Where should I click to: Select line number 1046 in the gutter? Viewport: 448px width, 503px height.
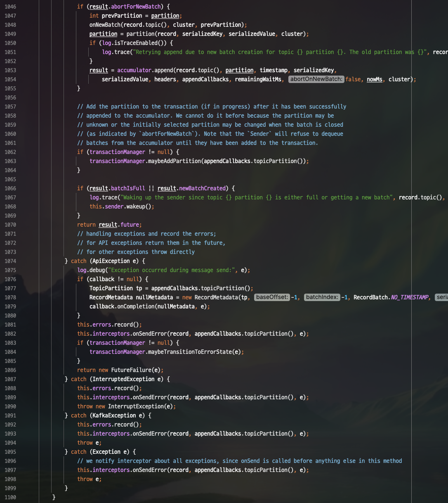click(x=10, y=7)
